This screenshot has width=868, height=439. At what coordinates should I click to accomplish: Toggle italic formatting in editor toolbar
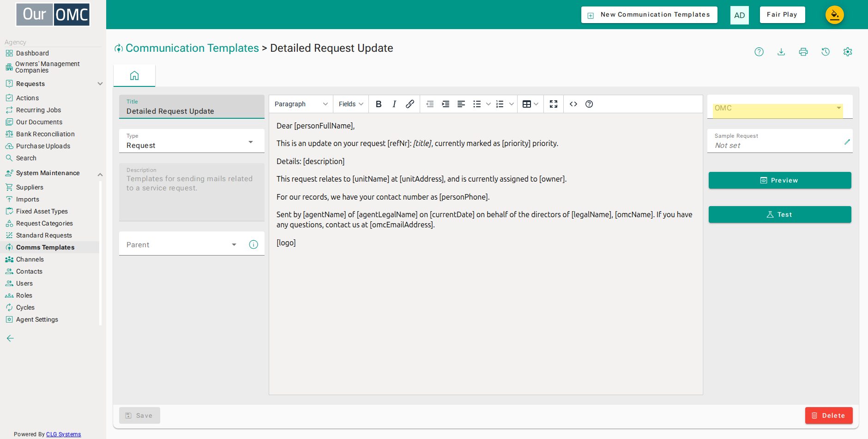(x=394, y=104)
